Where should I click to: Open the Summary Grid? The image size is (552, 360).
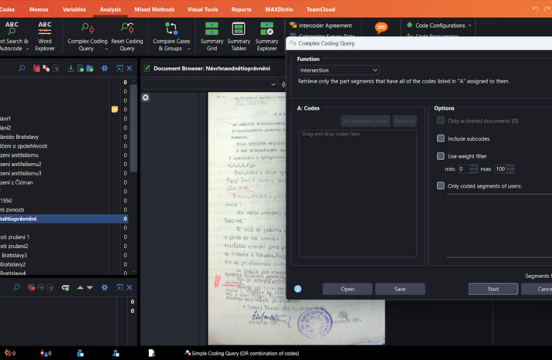tap(212, 36)
